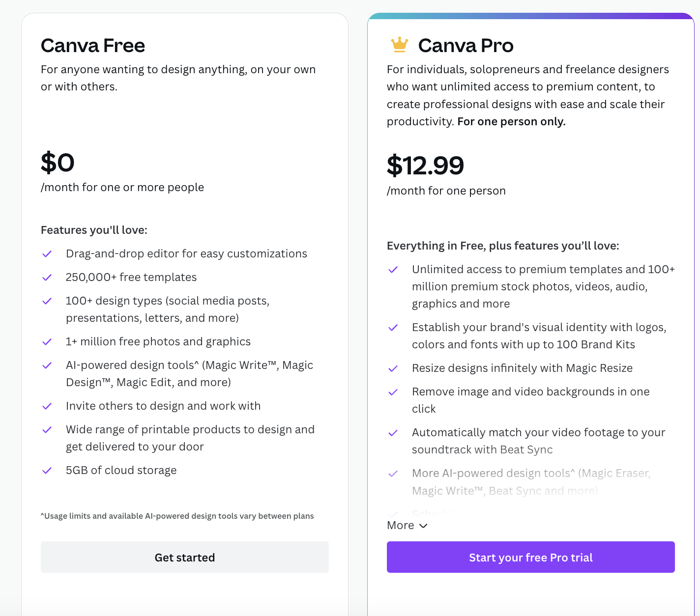Screen dimensions: 700x616
Task: Click the usage limits footnote text
Action: point(177,516)
